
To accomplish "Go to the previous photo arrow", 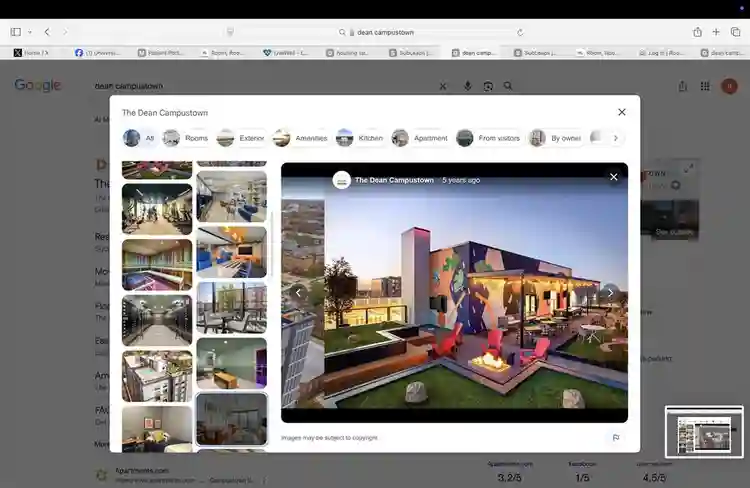I will (x=298, y=293).
